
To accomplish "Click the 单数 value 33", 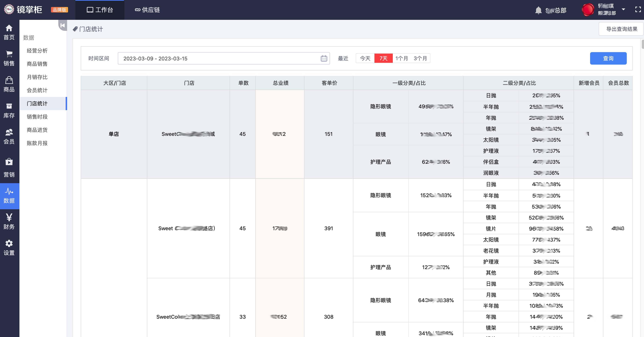I will pyautogui.click(x=242, y=317).
